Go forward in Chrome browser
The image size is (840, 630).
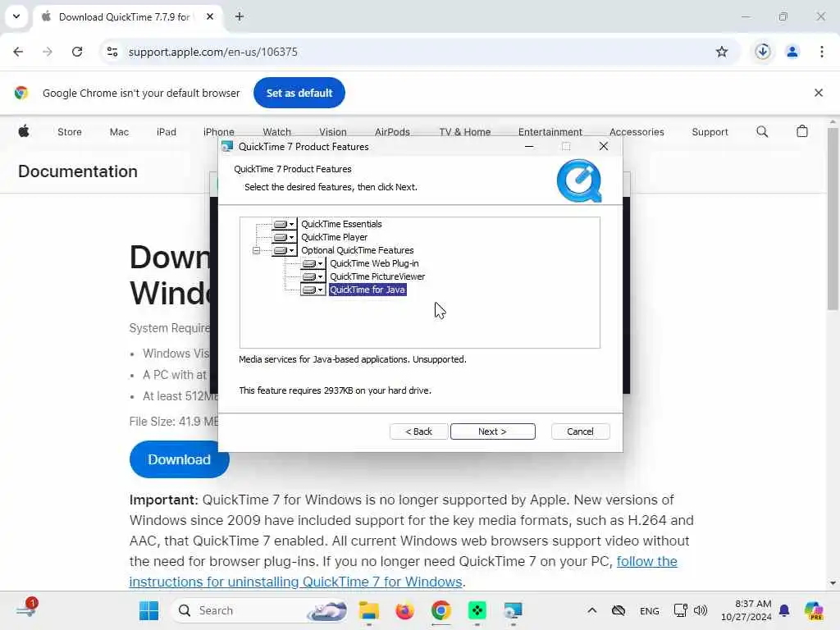(48, 52)
